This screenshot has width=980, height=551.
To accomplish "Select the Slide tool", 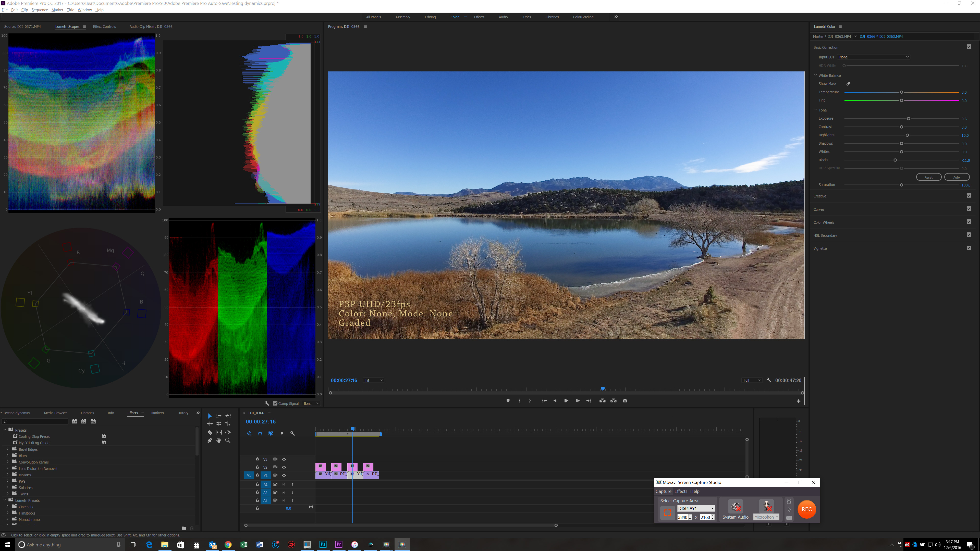I will [x=228, y=432].
